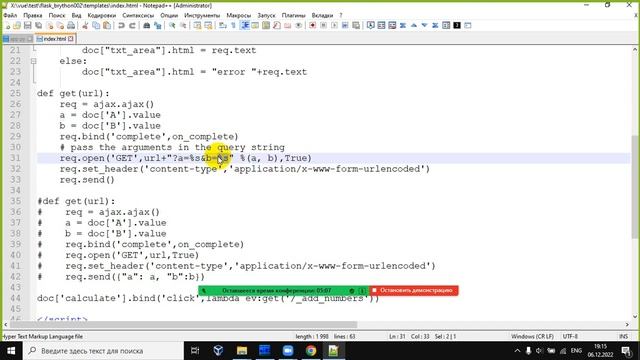Click the Ln : 31 Col : 33 status entry
The height and width of the screenshot is (360, 640).
tap(410, 336)
